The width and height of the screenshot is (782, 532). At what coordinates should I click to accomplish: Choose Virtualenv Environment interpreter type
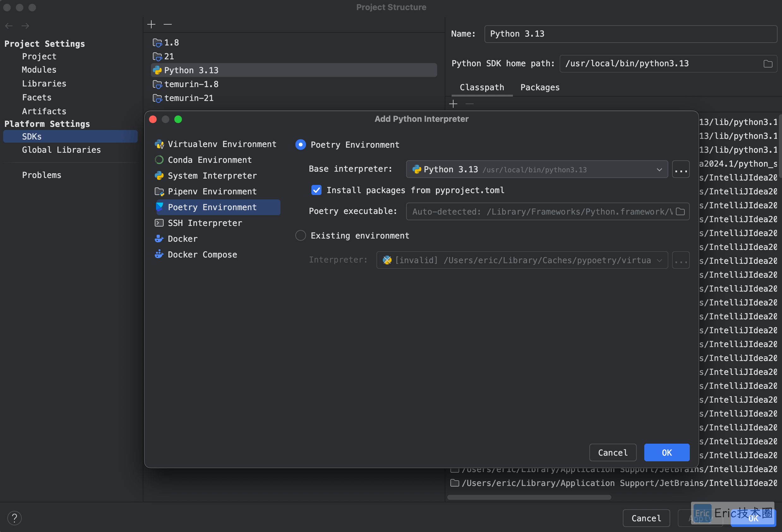pyautogui.click(x=216, y=144)
